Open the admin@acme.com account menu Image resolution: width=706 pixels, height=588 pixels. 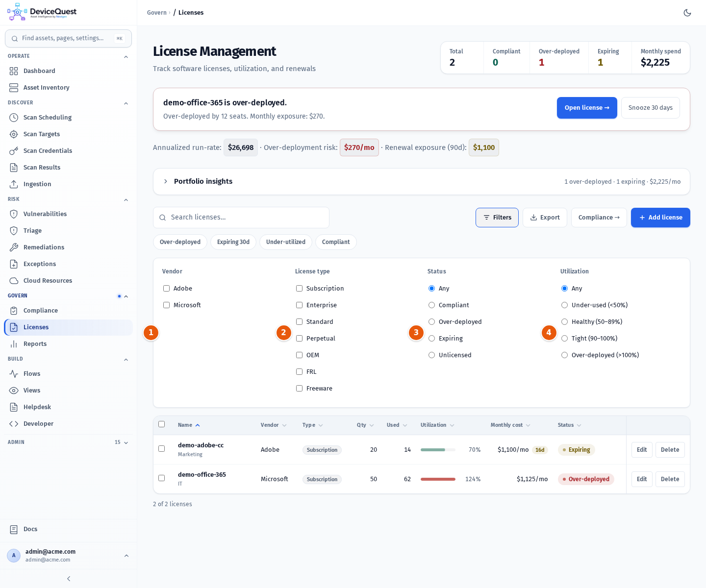(68, 556)
